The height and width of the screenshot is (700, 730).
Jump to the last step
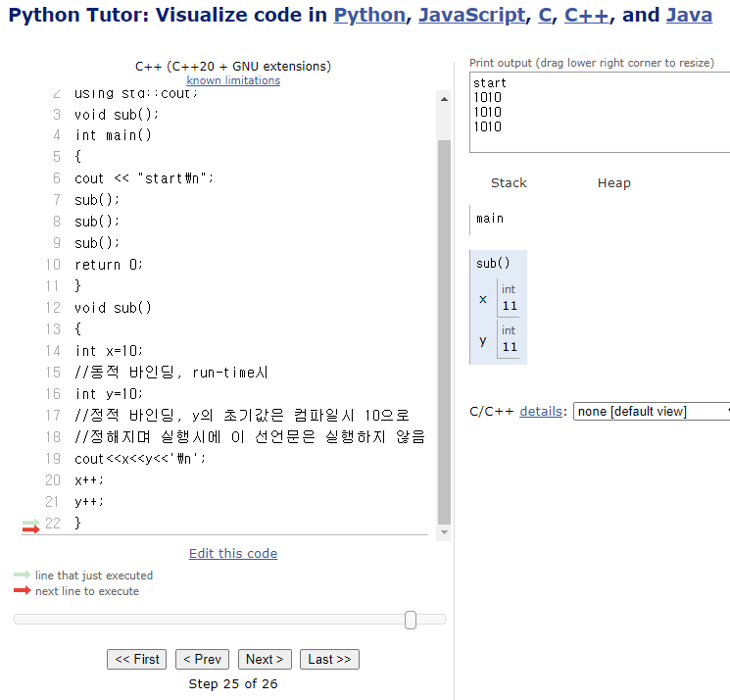point(329,659)
